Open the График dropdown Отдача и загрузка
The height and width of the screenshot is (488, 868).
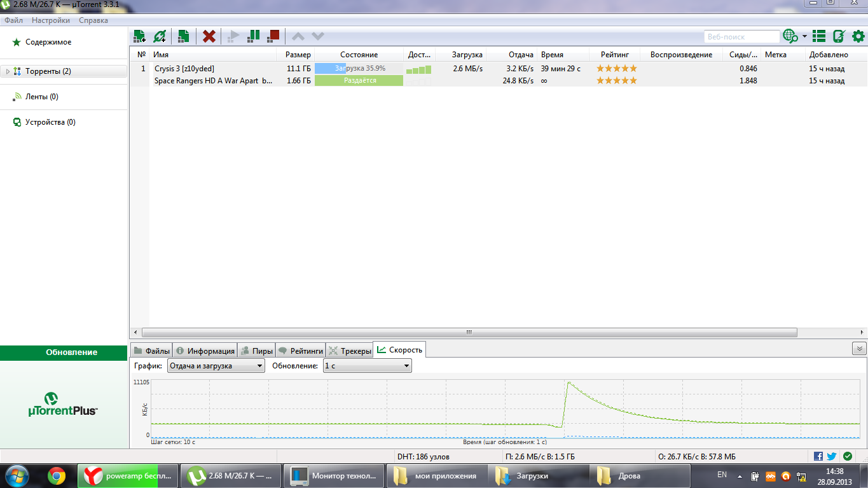point(216,366)
